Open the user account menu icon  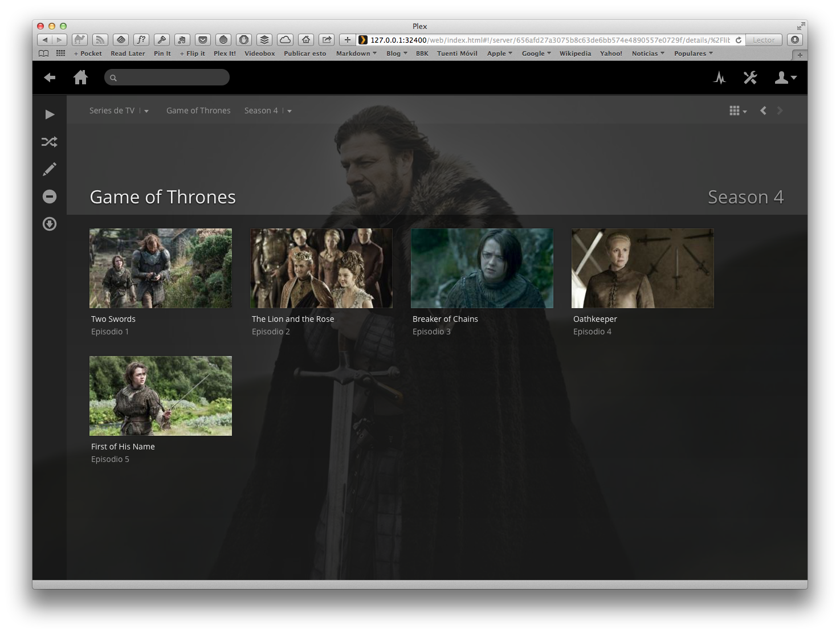[x=785, y=77]
